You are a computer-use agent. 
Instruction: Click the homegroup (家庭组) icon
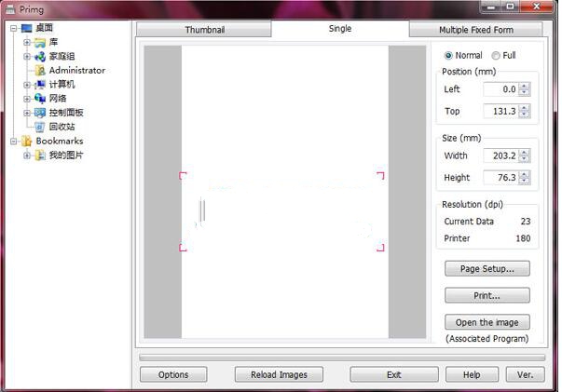[40, 57]
